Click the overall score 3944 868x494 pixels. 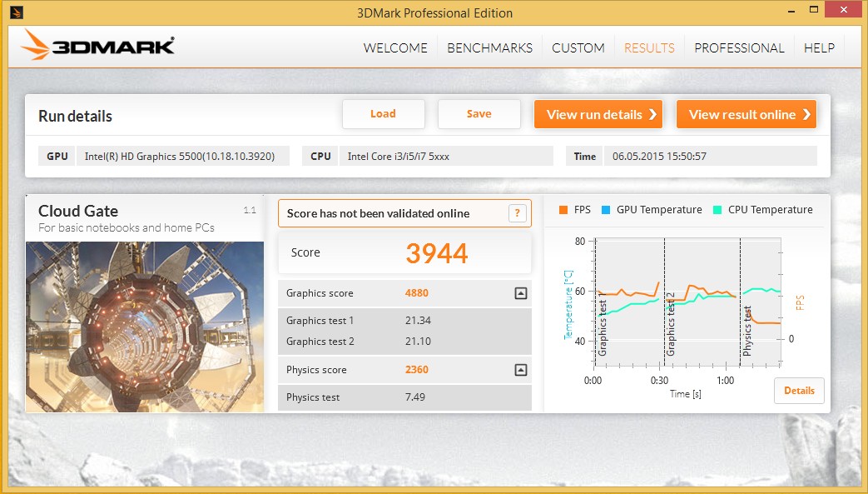(437, 253)
